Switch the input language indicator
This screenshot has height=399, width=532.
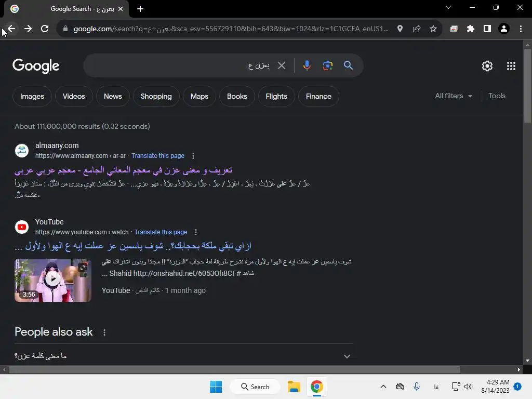436,387
